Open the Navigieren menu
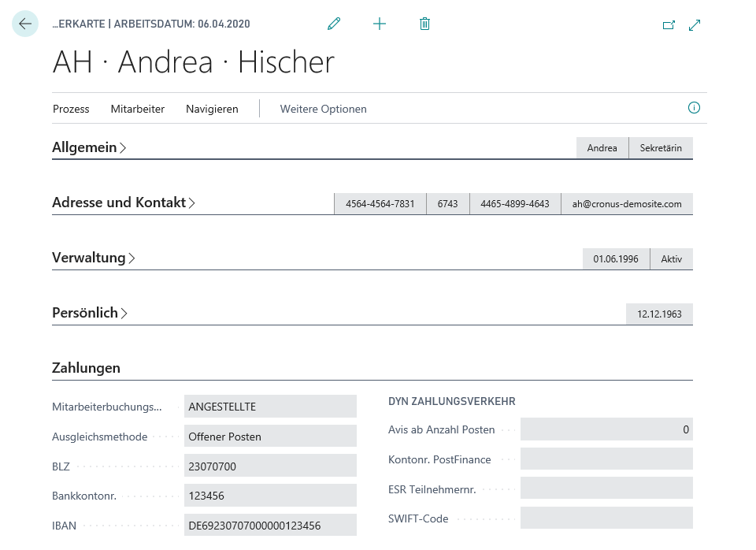Screen dimensions: 756x550 pos(212,109)
